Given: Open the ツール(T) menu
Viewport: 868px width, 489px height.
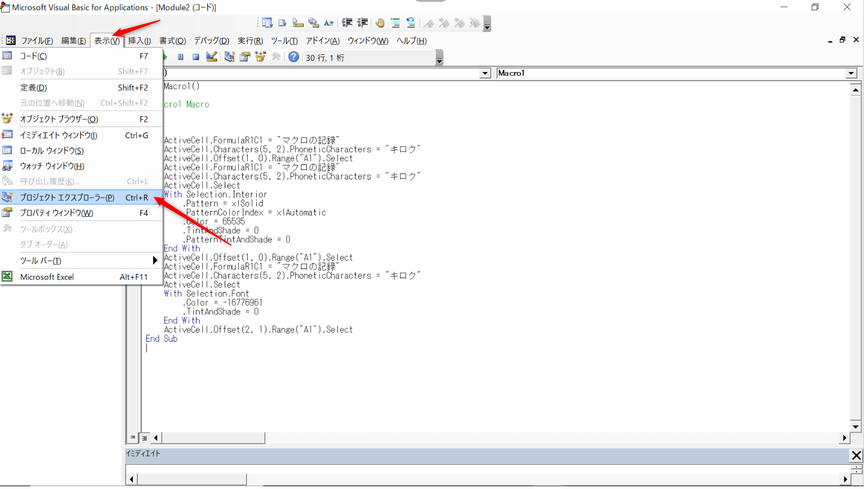Looking at the screenshot, I should (x=284, y=41).
